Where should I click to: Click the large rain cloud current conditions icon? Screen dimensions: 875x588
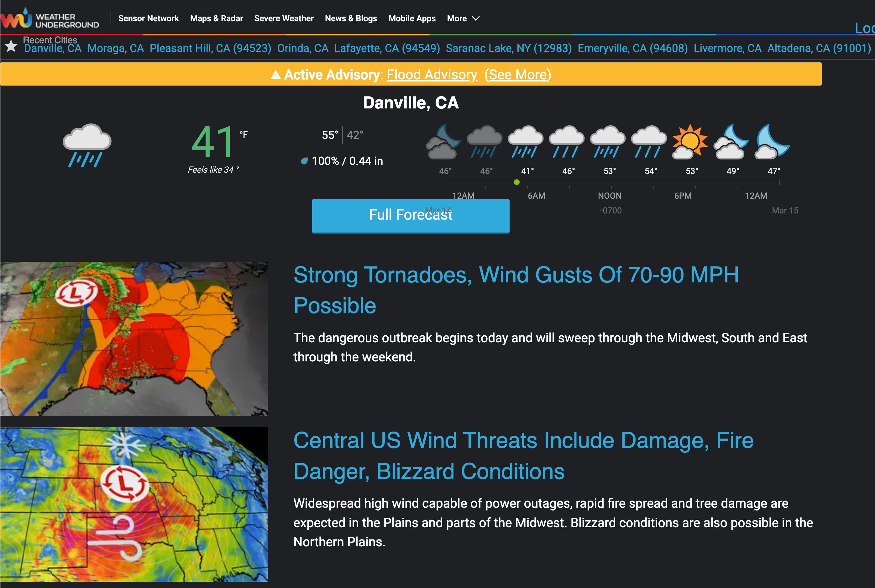[86, 145]
